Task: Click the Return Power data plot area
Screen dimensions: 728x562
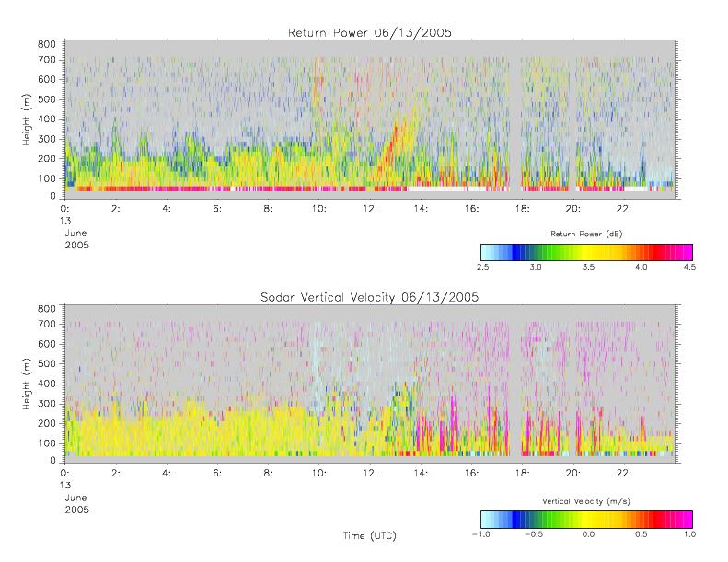Action: [x=371, y=120]
